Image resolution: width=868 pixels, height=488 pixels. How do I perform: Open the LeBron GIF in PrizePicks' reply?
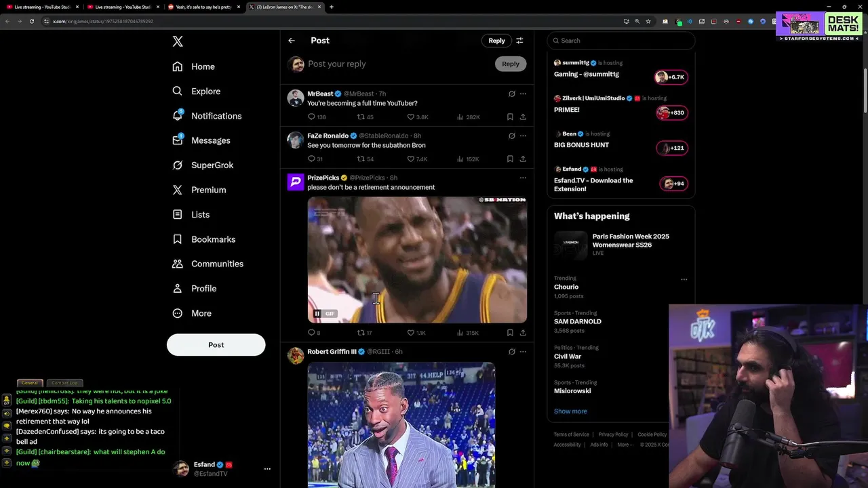(x=417, y=260)
